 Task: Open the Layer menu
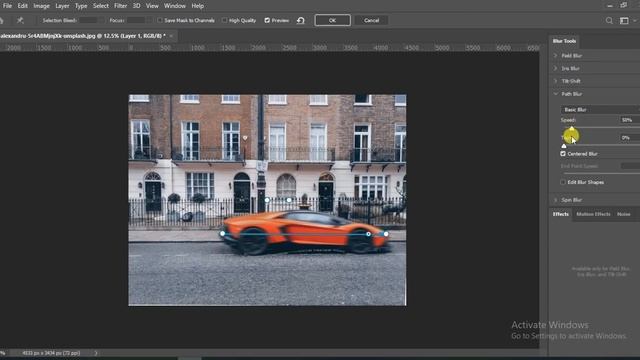tap(62, 6)
